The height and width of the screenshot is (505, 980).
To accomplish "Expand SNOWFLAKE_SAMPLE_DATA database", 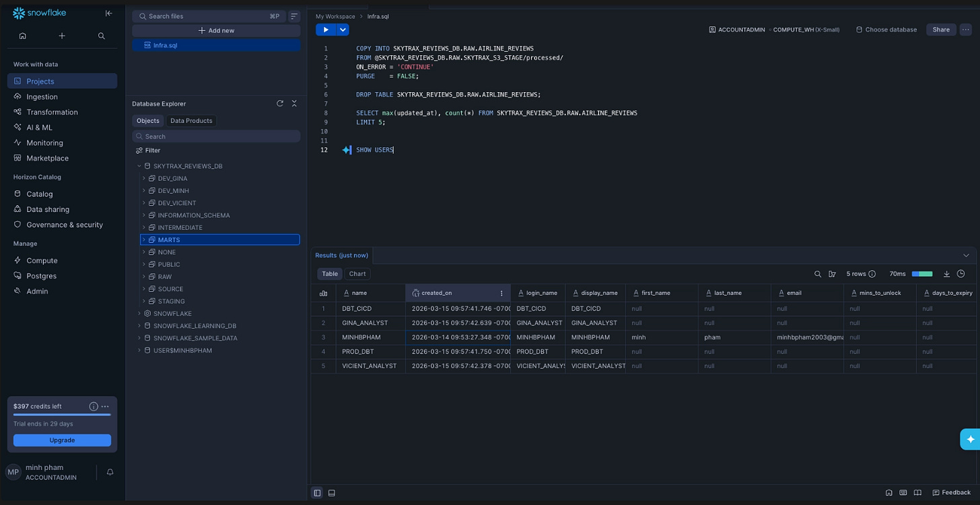I will click(x=139, y=338).
